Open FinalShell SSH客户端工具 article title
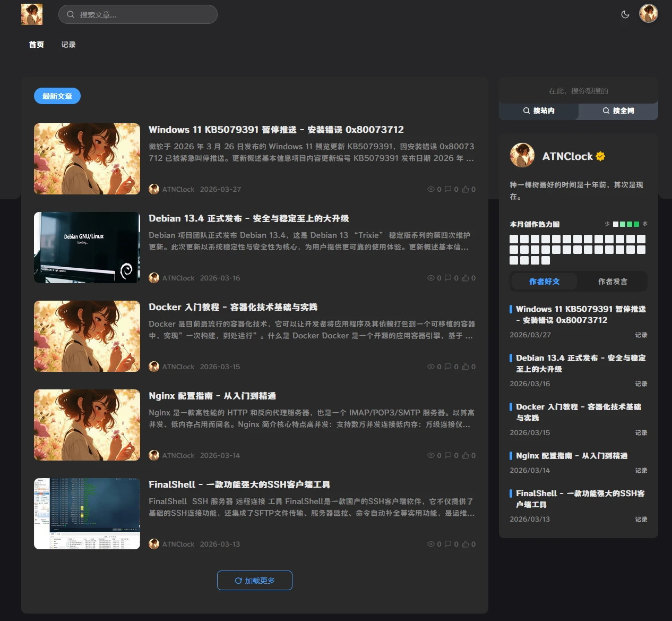This screenshot has height=621, width=672. pyautogui.click(x=239, y=484)
